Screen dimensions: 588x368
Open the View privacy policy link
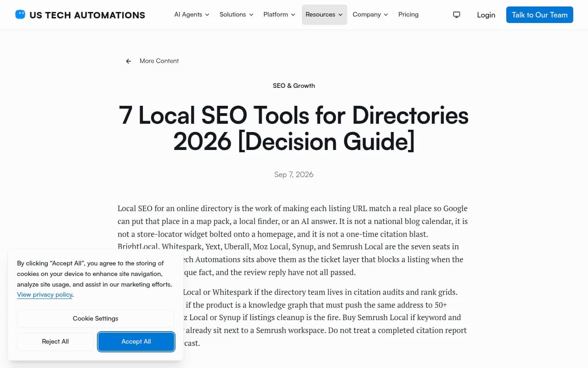tap(45, 294)
